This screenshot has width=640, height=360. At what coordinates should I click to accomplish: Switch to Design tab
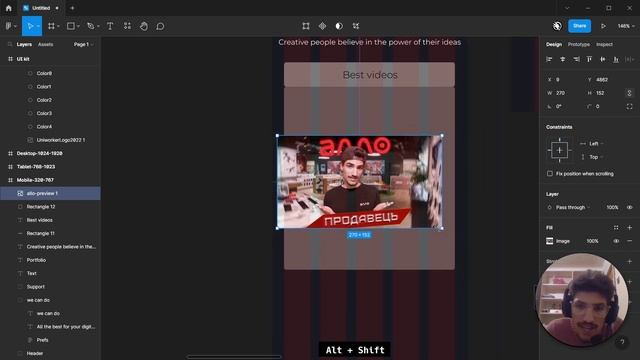pos(554,44)
